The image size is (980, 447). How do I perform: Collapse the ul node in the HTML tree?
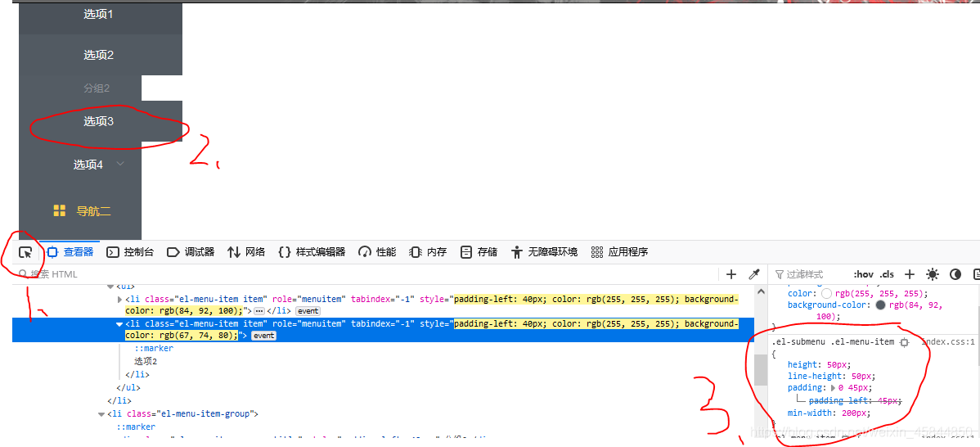tap(110, 287)
